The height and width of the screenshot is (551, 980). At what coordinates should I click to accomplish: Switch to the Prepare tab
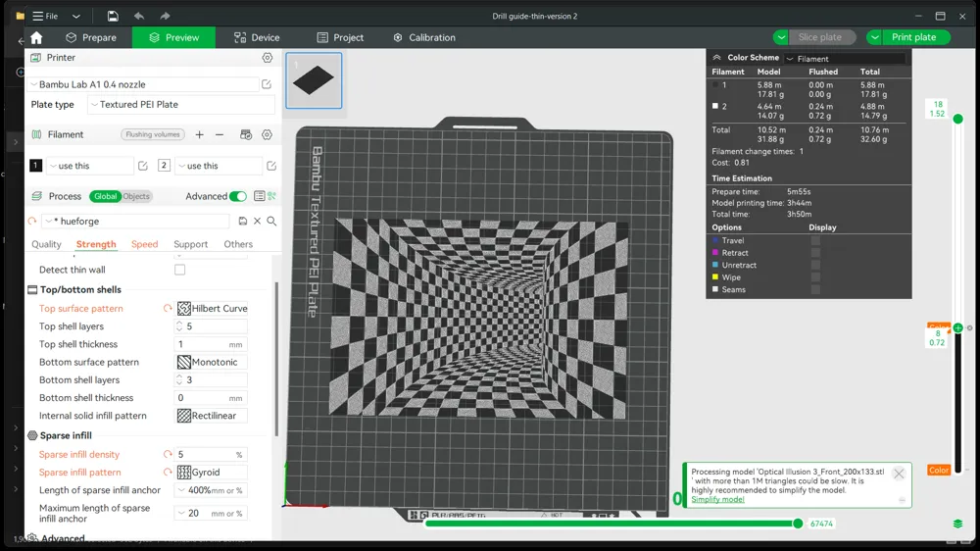coord(91,37)
